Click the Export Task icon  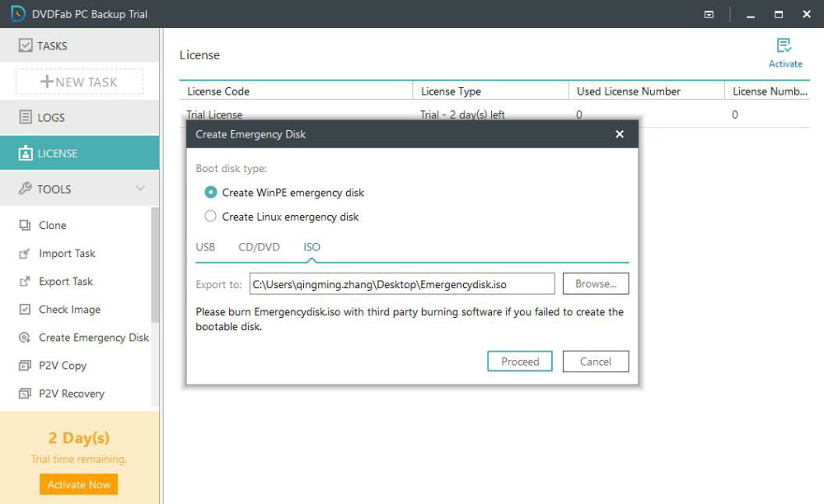[25, 282]
